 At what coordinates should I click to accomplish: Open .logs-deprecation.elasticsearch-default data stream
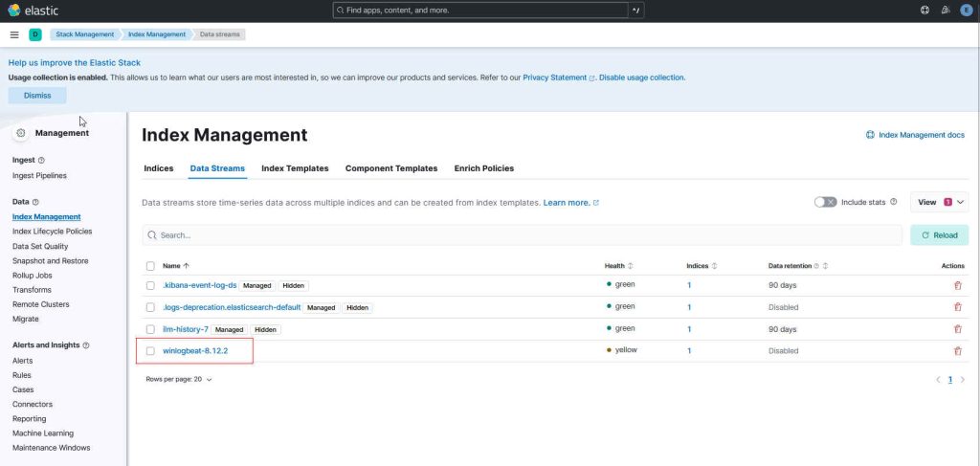point(232,307)
